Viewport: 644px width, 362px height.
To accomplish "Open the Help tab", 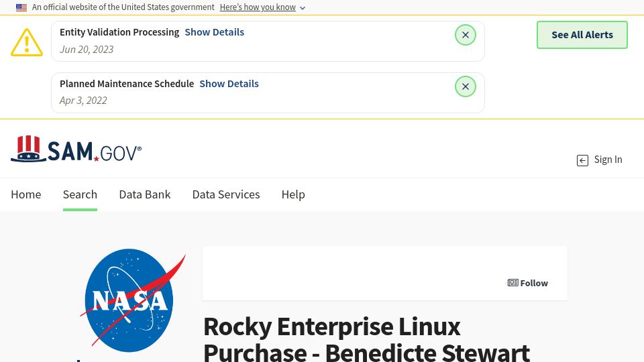I will point(293,194).
